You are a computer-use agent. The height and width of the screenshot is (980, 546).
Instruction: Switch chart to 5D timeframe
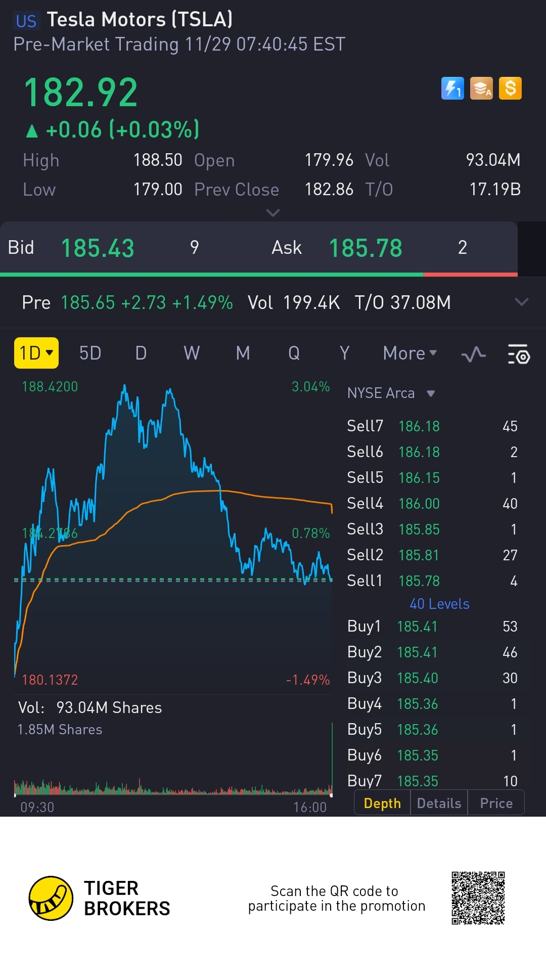click(90, 353)
